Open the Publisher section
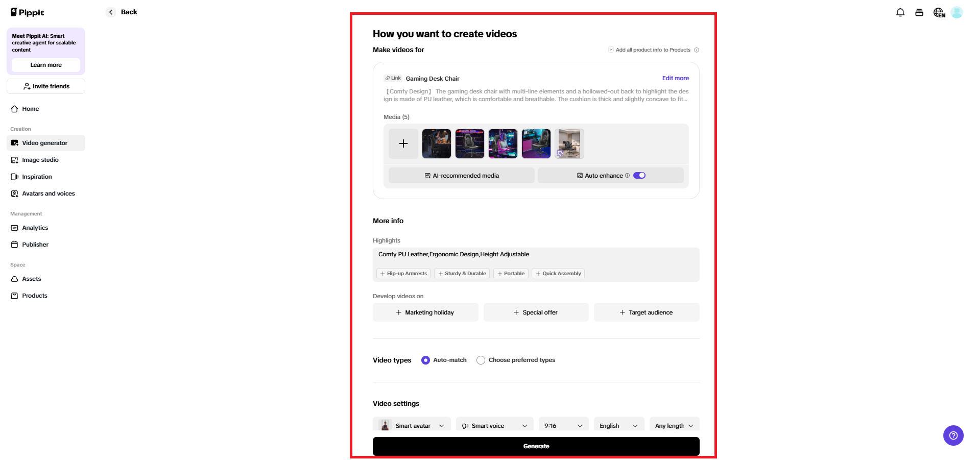This screenshot has width=980, height=460. 34,245
